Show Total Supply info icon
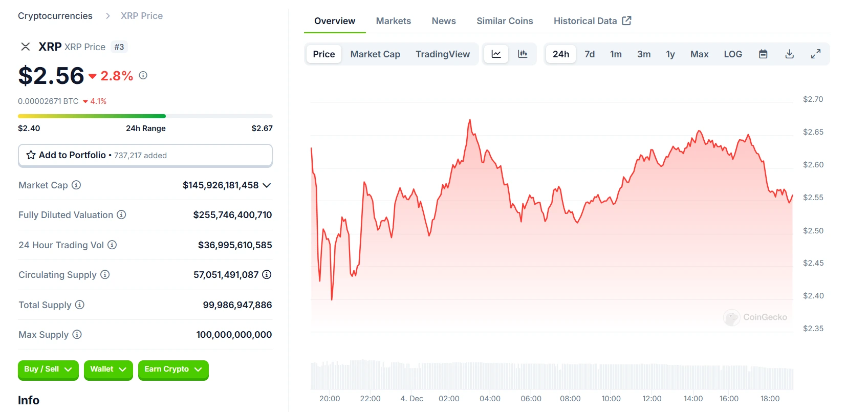The width and height of the screenshot is (868, 412). tap(79, 305)
